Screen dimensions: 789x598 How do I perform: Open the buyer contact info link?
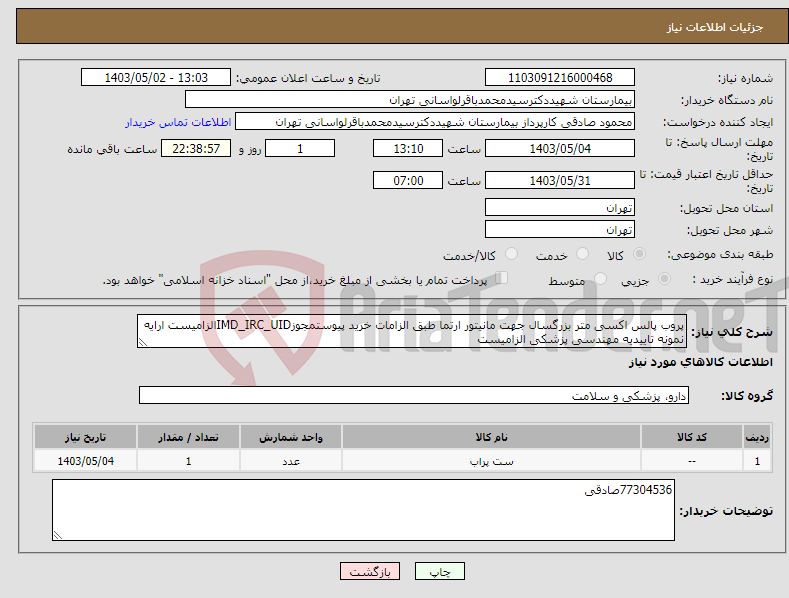(x=178, y=122)
